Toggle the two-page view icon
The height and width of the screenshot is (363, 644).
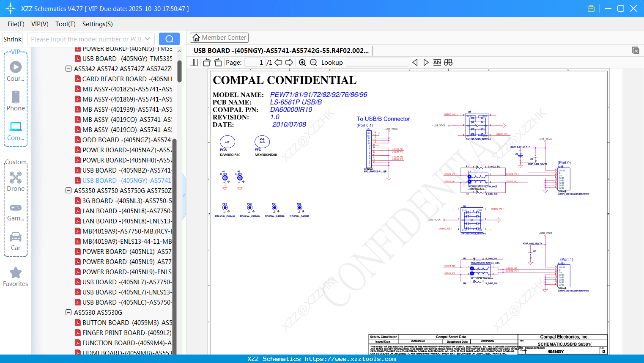(194, 62)
